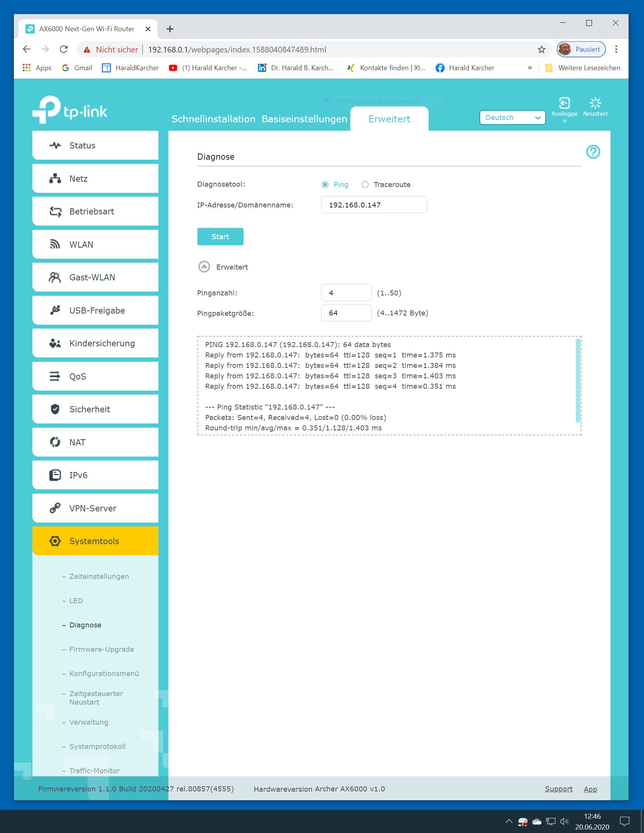
Task: Click the IPv6 icon
Action: 55,475
